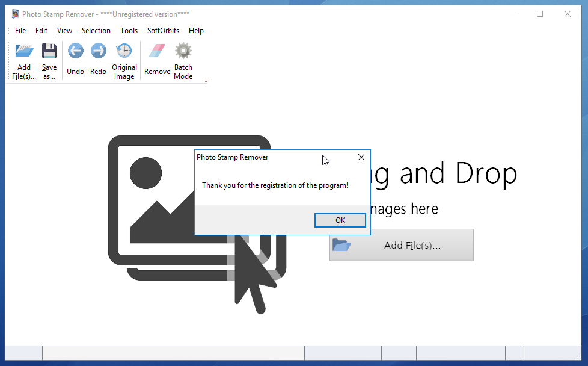Image resolution: width=588 pixels, height=366 pixels.
Task: Open the View menu
Action: click(x=64, y=31)
